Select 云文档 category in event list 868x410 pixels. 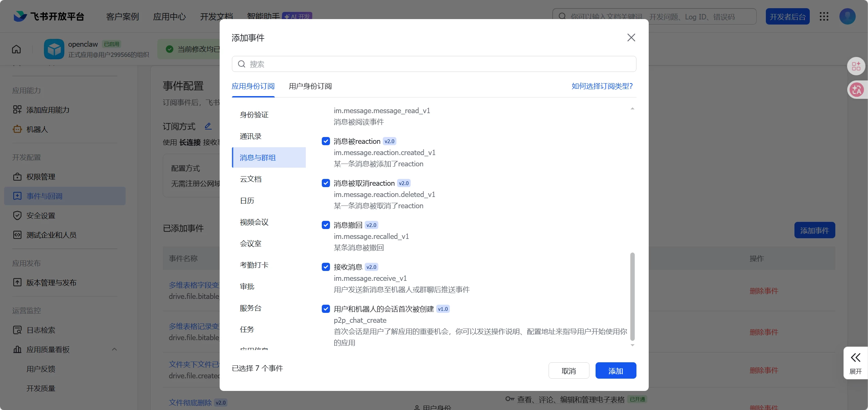click(251, 179)
